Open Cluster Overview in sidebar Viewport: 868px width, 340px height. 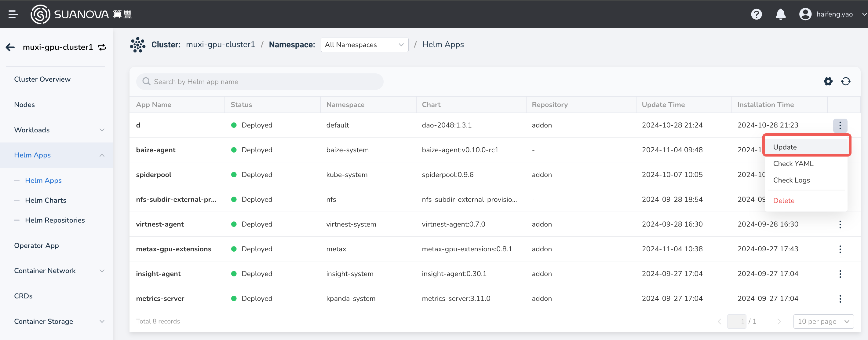click(42, 79)
